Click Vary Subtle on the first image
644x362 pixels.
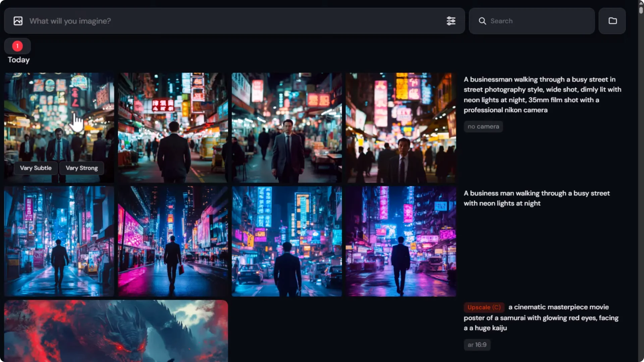(x=36, y=168)
